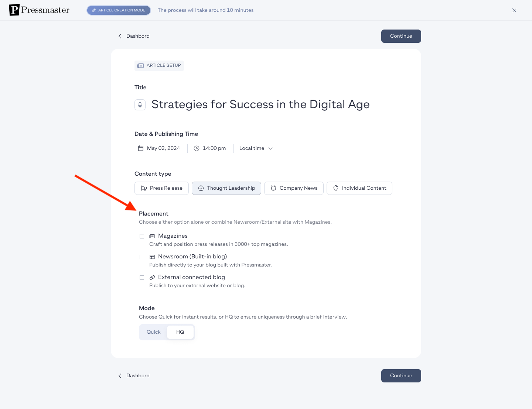Viewport: 532px width, 409px height.
Task: Click the clock icon next to 14:00 pm
Action: (197, 148)
